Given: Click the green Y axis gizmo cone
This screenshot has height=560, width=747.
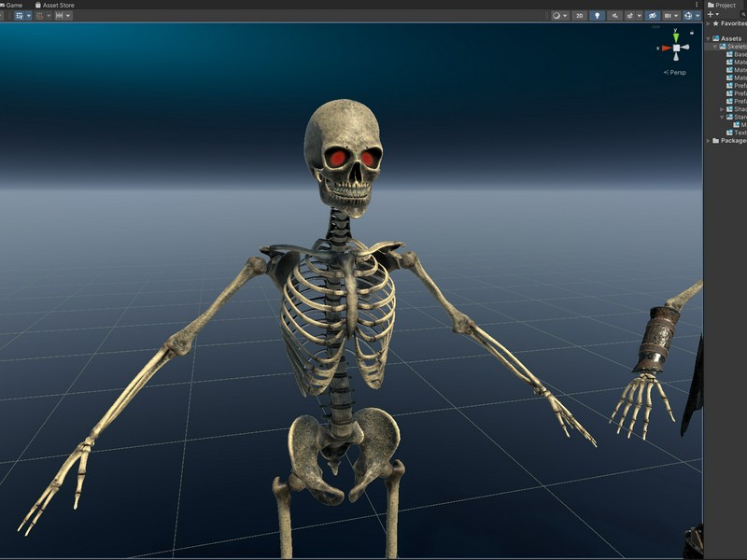Looking at the screenshot, I should [675, 37].
